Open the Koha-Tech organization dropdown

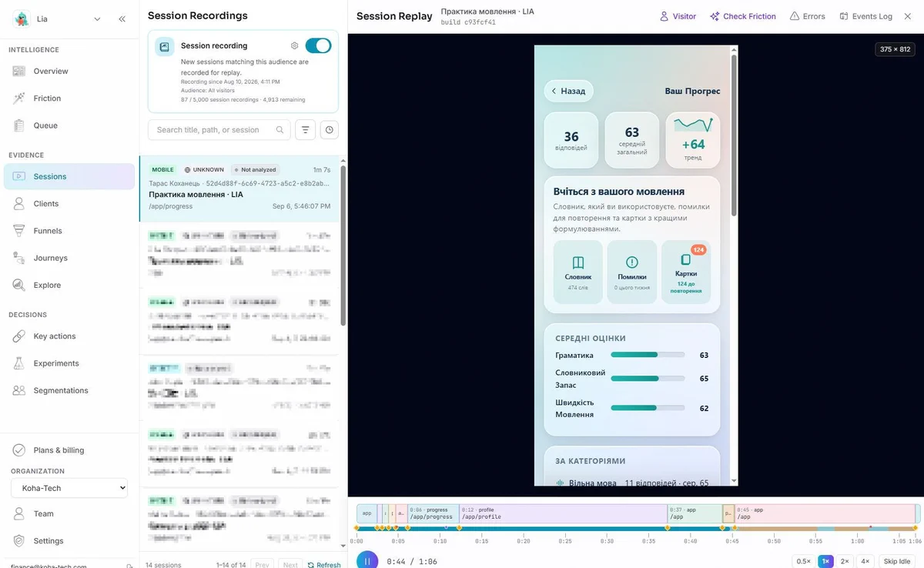(x=69, y=488)
